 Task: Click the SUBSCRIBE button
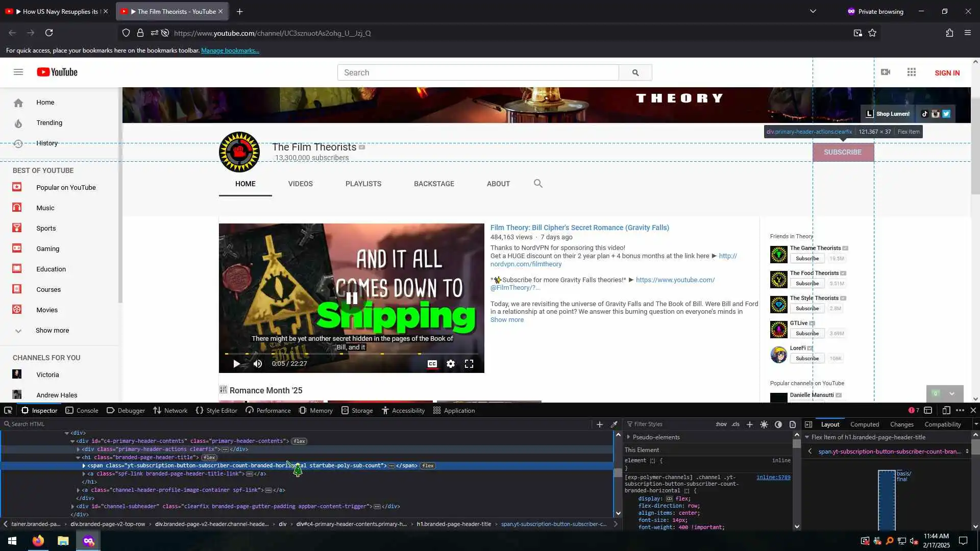[843, 152]
